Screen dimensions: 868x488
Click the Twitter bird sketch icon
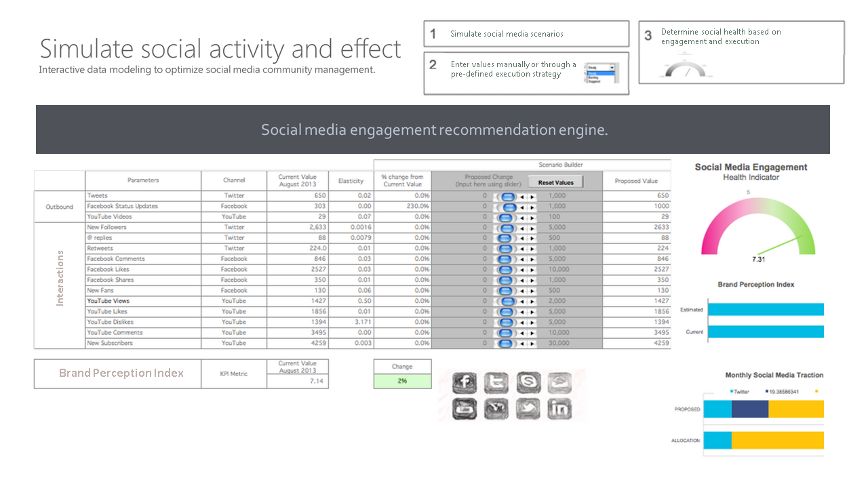(x=528, y=408)
